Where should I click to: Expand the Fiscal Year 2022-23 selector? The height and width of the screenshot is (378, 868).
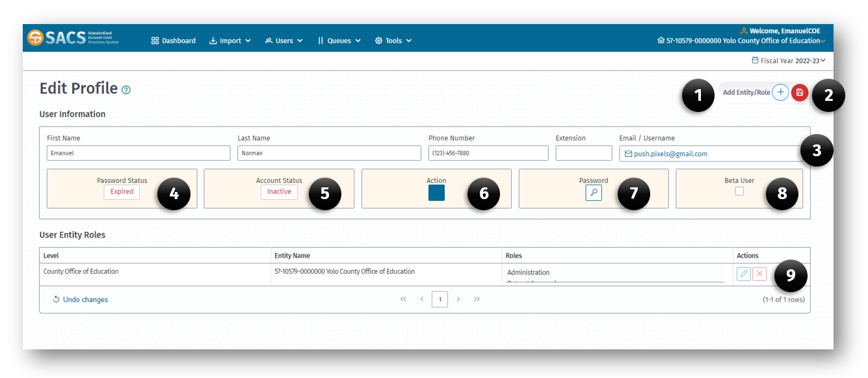coord(788,60)
